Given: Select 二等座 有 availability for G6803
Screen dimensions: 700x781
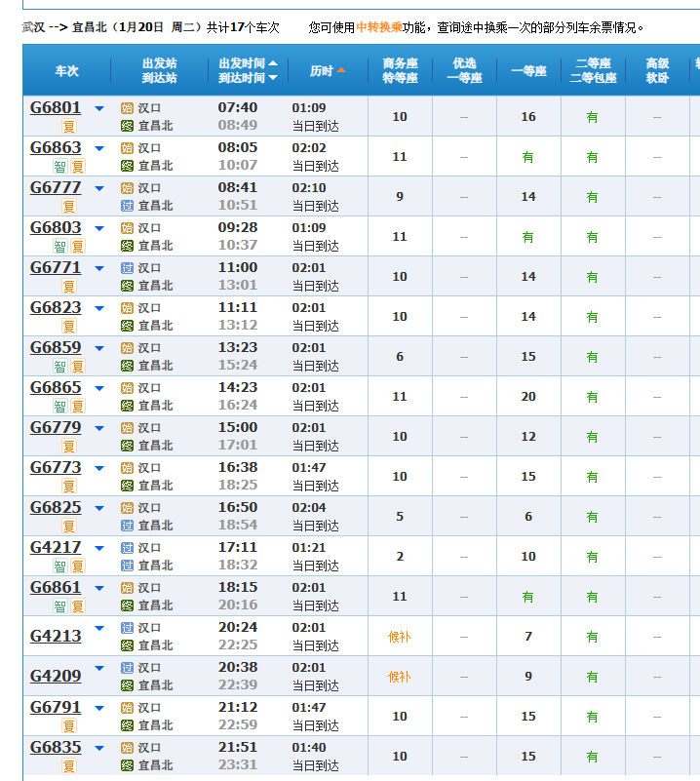Looking at the screenshot, I should coord(592,237).
